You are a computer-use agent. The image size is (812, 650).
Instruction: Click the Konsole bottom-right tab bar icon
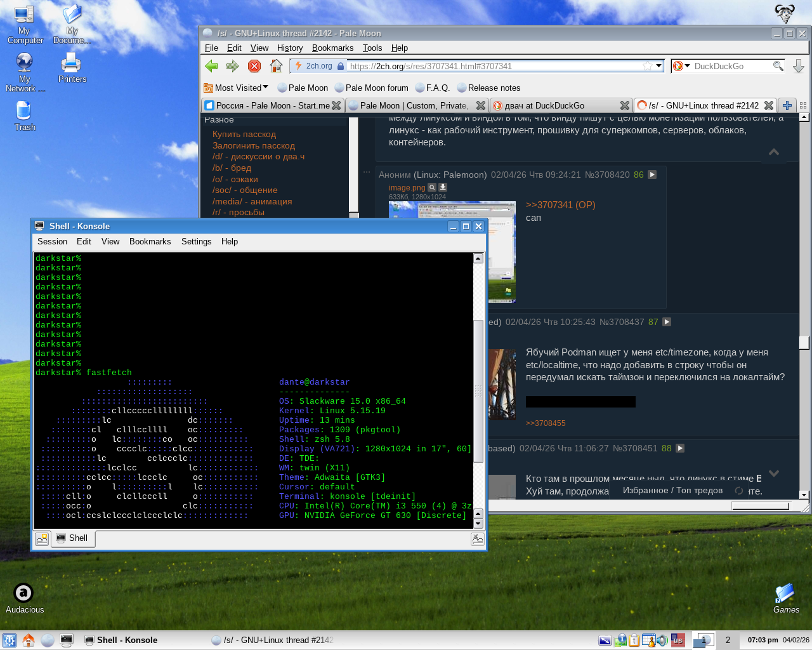[478, 539]
